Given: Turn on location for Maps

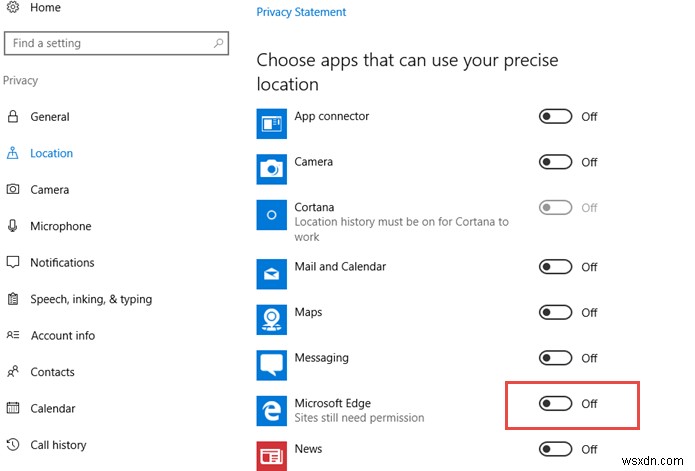Looking at the screenshot, I should [x=556, y=313].
